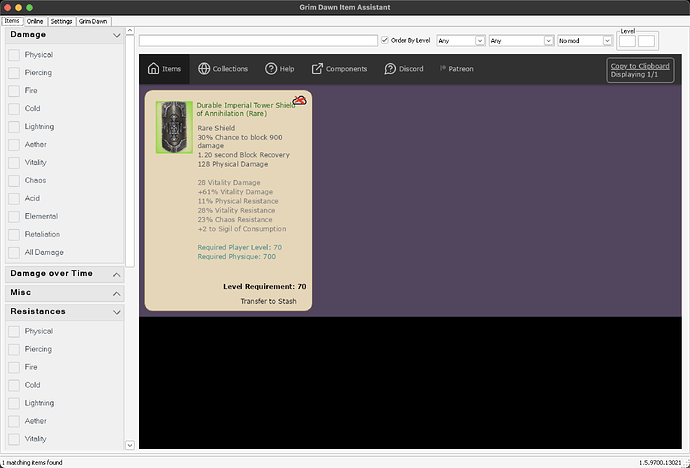Enable Physical damage filter checkbox
This screenshot has height=468, width=690.
pos(14,55)
